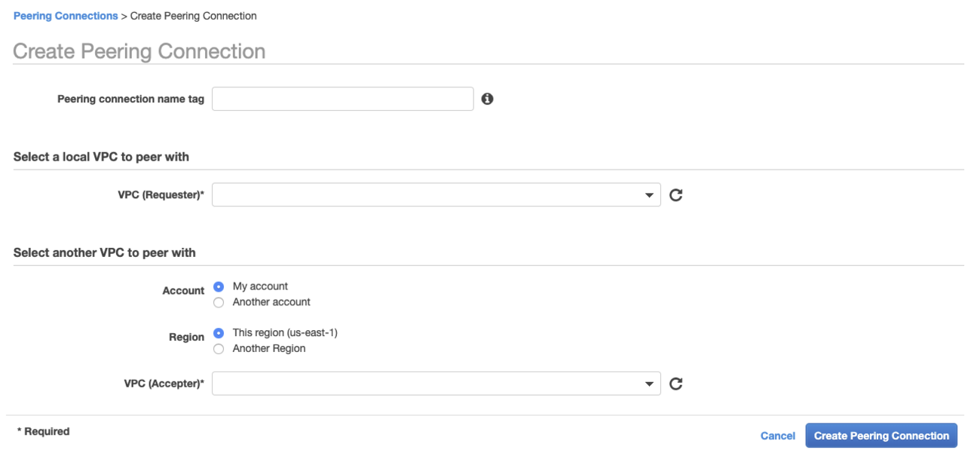Click the info icon beside name tag field
Screen dimensions: 980x471
(487, 99)
